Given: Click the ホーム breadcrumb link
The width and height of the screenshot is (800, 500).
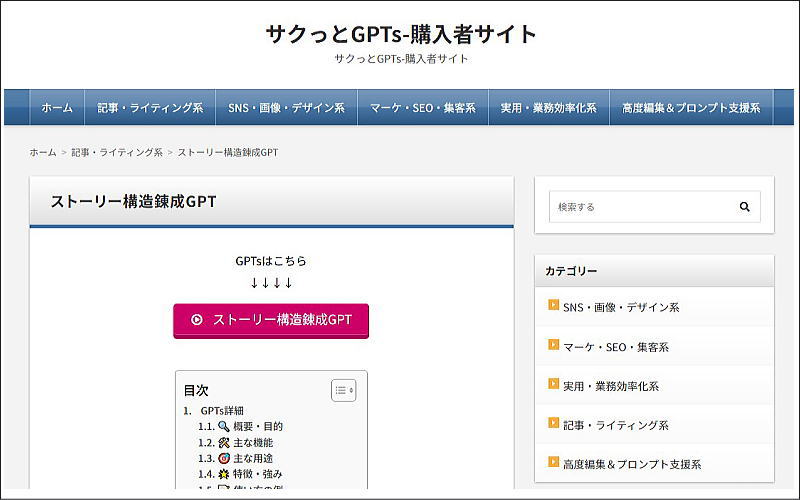Looking at the screenshot, I should (x=43, y=153).
